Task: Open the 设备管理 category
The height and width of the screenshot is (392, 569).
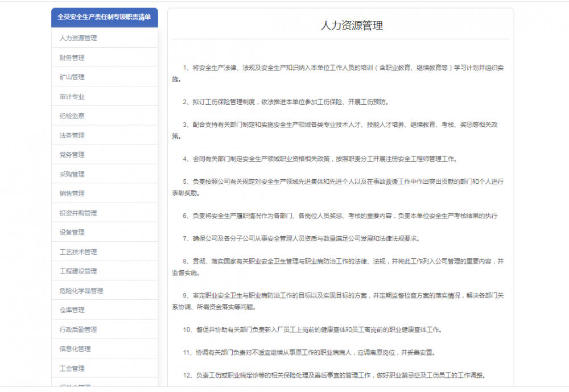Action: click(105, 232)
